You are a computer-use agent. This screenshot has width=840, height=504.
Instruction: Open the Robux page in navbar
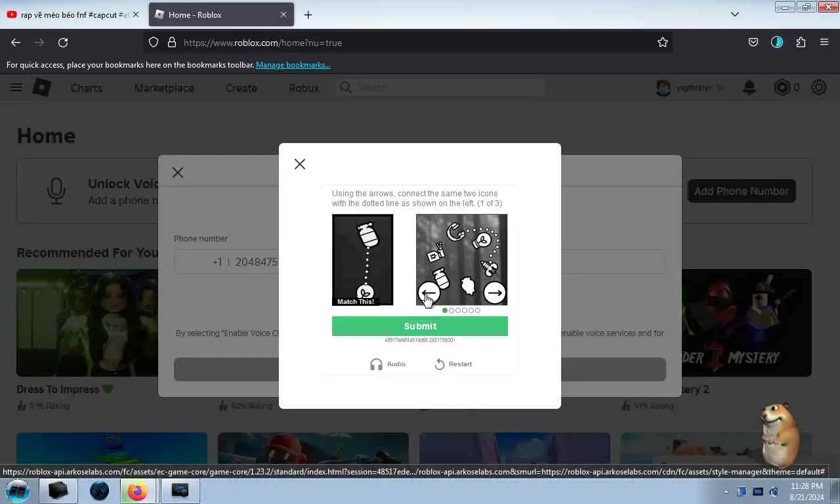[x=304, y=88]
